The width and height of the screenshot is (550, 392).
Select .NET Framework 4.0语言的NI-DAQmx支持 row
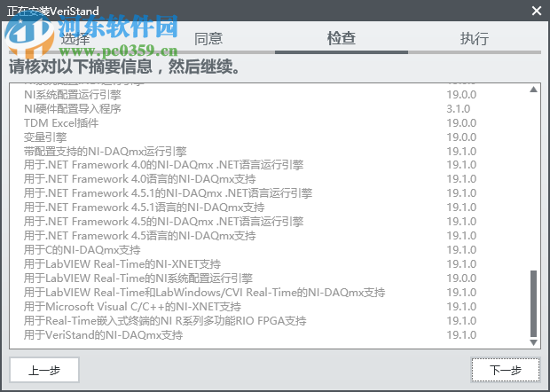tap(250, 179)
